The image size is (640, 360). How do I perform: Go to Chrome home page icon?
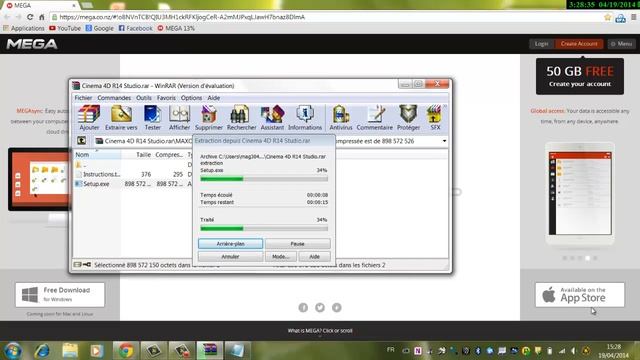[x=42, y=17]
